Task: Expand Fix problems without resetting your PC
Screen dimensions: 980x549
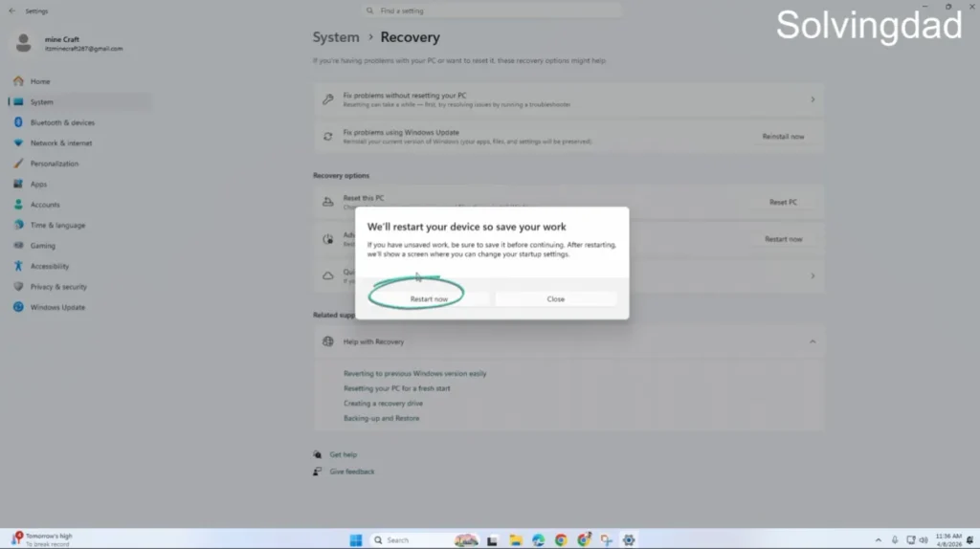Action: [568, 99]
